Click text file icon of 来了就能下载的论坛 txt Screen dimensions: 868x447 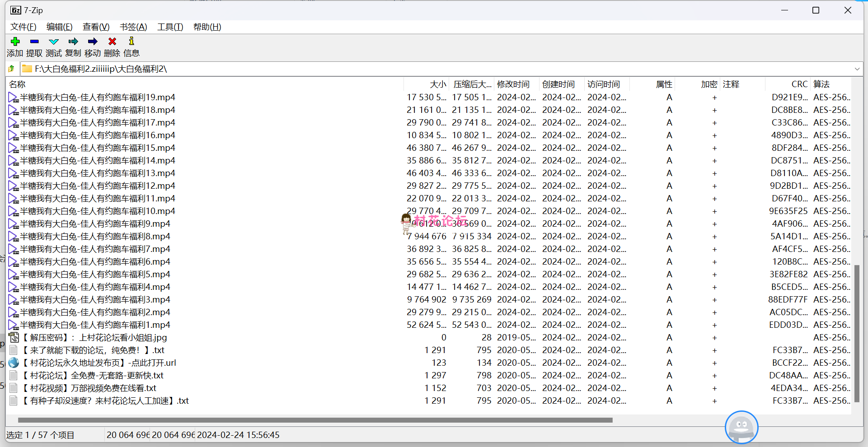pos(14,350)
